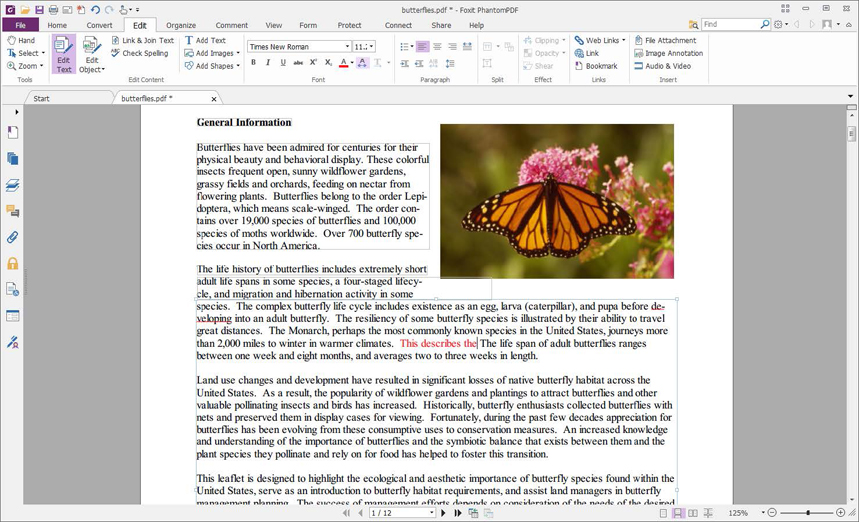Click Link & Join Text
Image resolution: width=859 pixels, height=522 pixels.
point(142,40)
